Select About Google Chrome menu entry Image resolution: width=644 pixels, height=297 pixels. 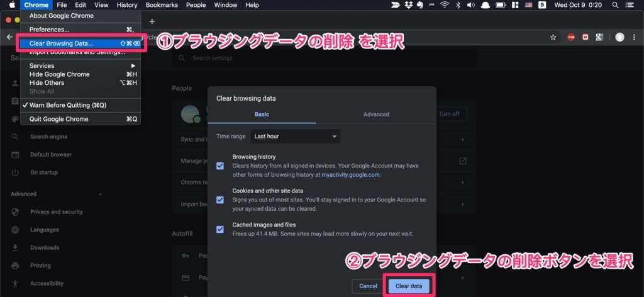click(x=80, y=16)
